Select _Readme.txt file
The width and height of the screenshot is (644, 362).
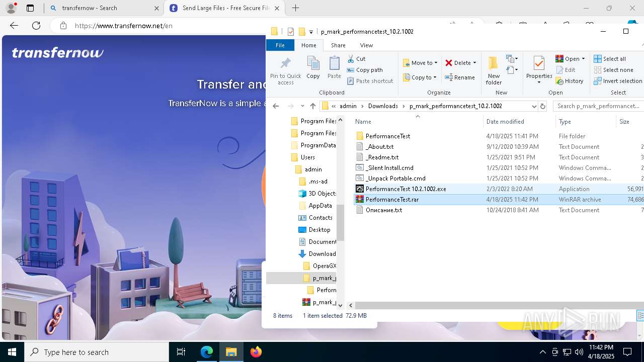(x=382, y=157)
